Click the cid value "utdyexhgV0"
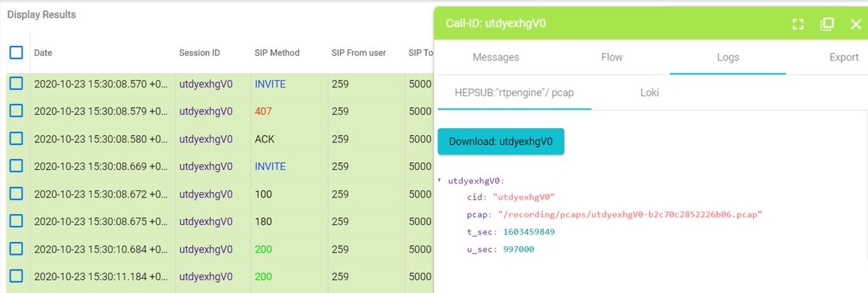Image resolution: width=868 pixels, height=293 pixels. click(524, 198)
